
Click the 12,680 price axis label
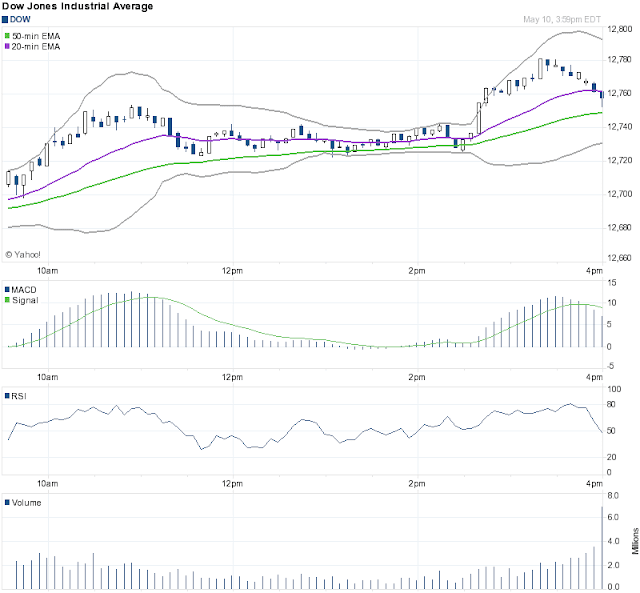(x=620, y=227)
